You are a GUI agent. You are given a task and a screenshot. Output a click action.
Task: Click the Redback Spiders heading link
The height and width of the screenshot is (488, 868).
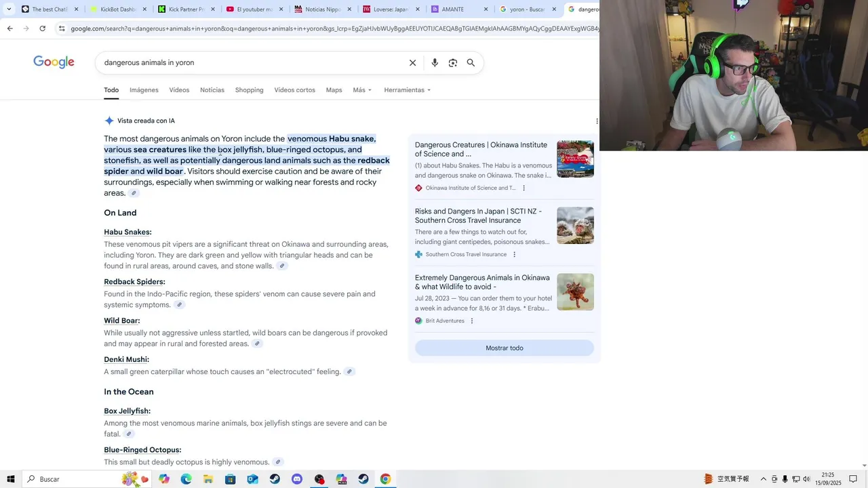[x=134, y=282]
